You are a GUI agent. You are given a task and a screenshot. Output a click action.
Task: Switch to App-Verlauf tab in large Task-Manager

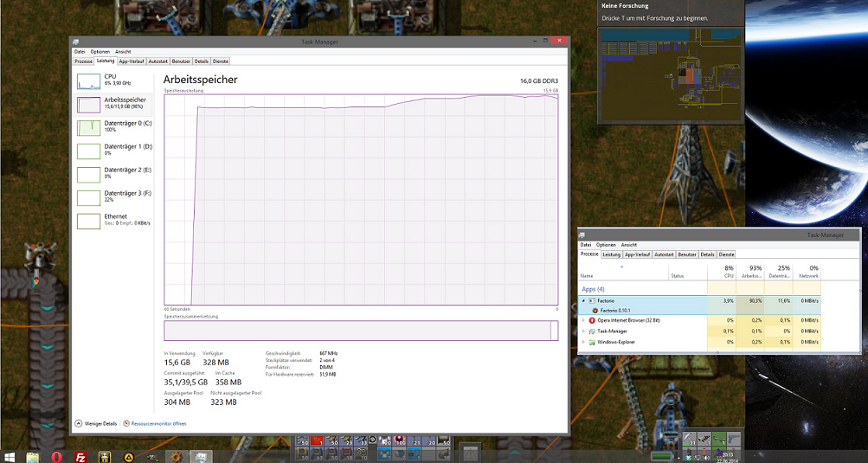(132, 61)
